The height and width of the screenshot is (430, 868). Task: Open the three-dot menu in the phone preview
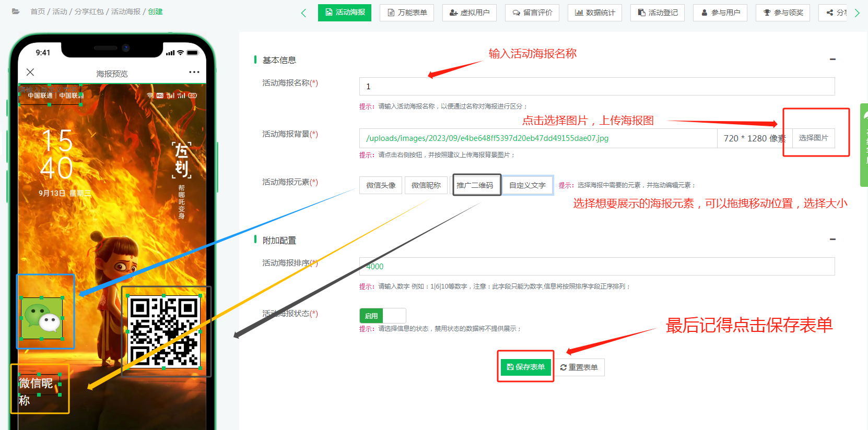coord(194,72)
